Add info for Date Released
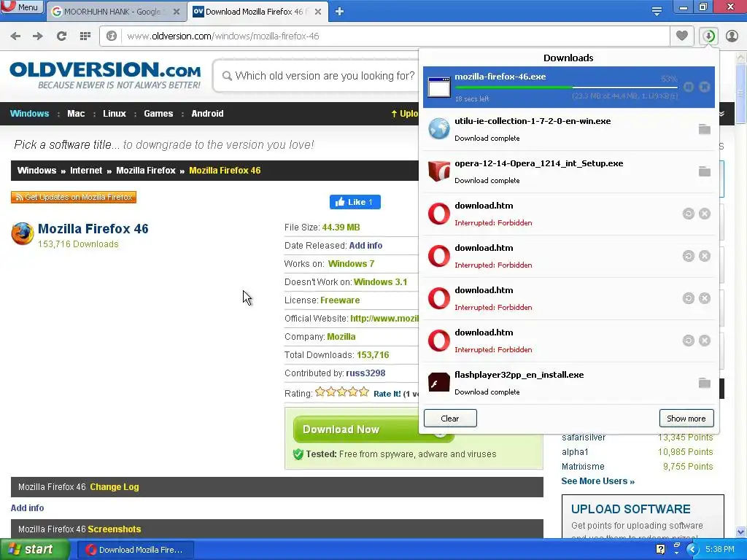 tap(365, 245)
